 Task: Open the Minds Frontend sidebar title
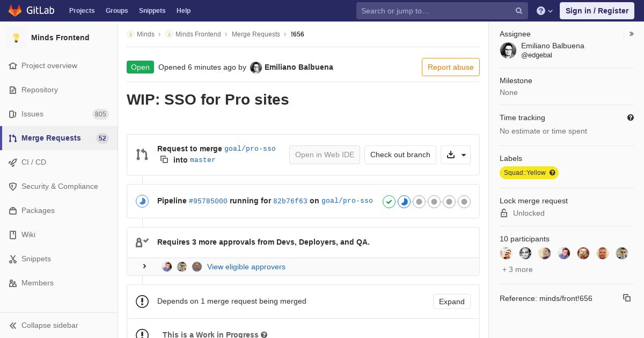[60, 38]
